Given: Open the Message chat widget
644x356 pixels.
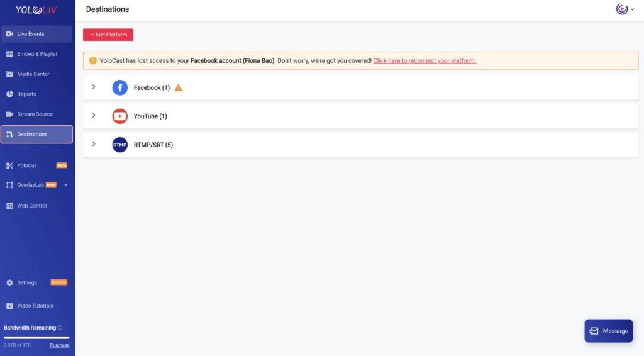Looking at the screenshot, I should coord(608,331).
